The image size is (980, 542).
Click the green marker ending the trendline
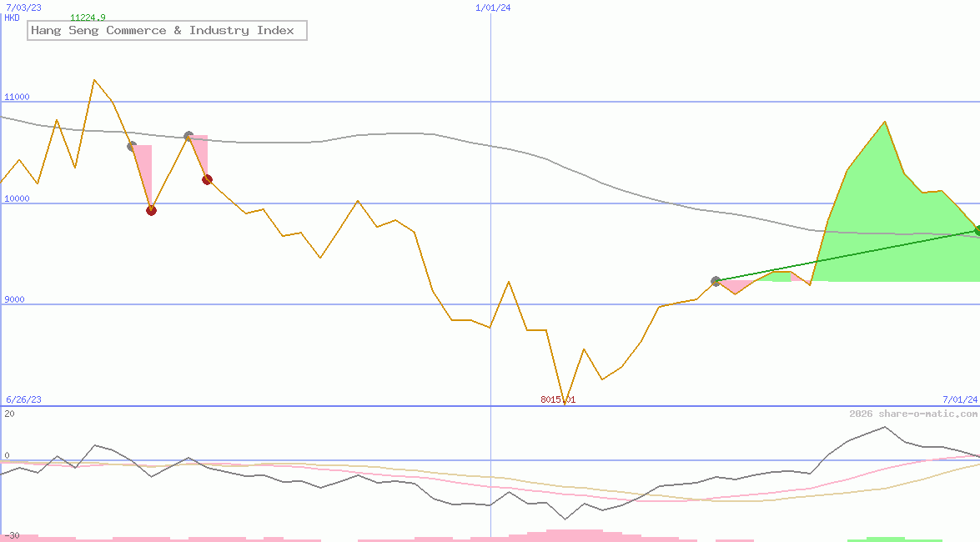(x=977, y=231)
